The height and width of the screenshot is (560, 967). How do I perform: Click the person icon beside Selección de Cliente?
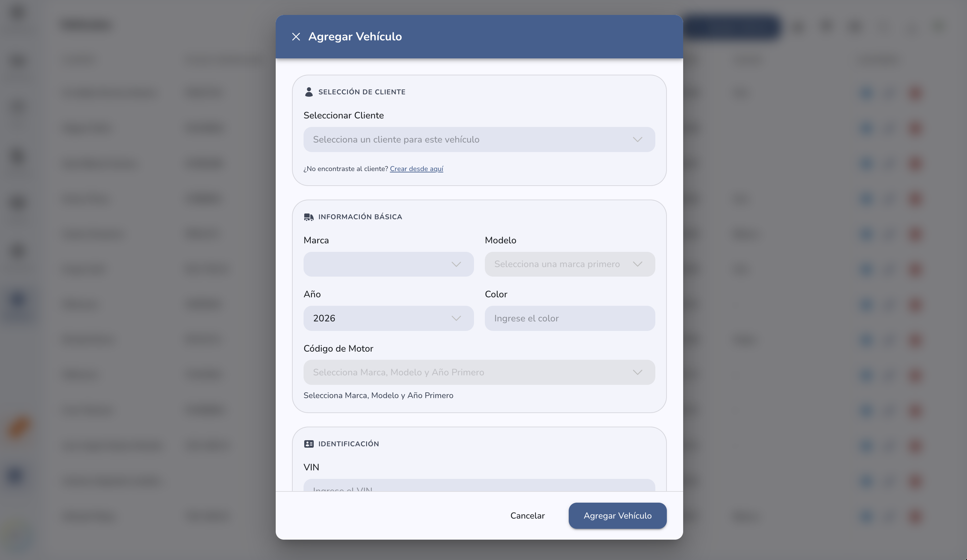click(309, 92)
